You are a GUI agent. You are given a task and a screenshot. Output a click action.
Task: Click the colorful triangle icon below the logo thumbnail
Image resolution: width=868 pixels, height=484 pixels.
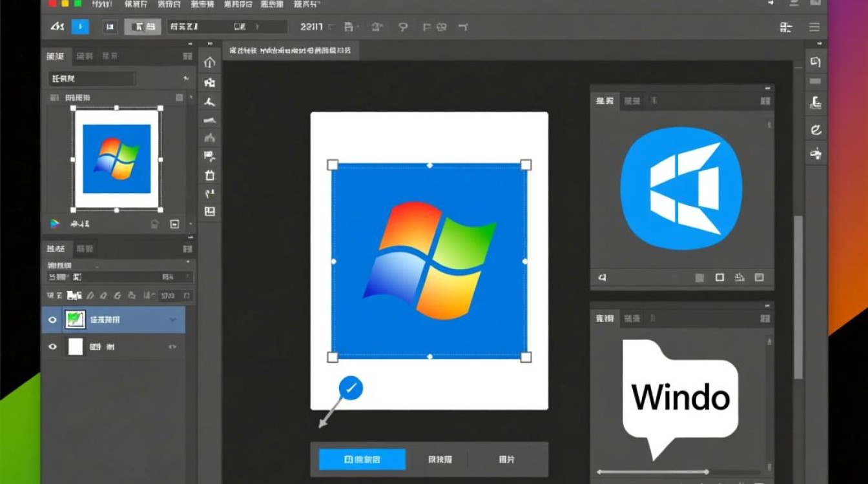coord(55,223)
